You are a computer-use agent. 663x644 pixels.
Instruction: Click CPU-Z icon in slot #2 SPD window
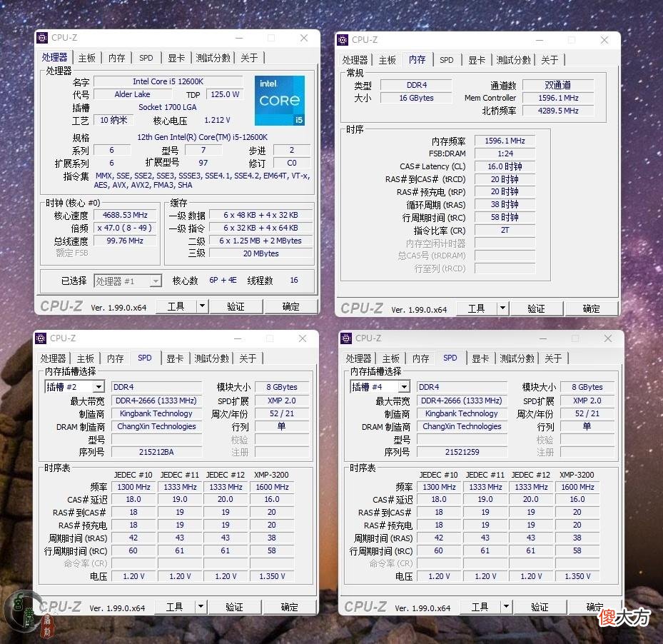coord(41,338)
